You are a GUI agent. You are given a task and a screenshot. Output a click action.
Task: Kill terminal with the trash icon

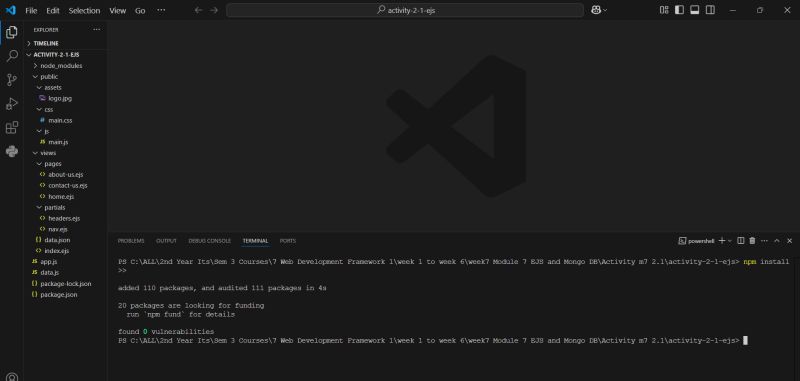point(752,241)
